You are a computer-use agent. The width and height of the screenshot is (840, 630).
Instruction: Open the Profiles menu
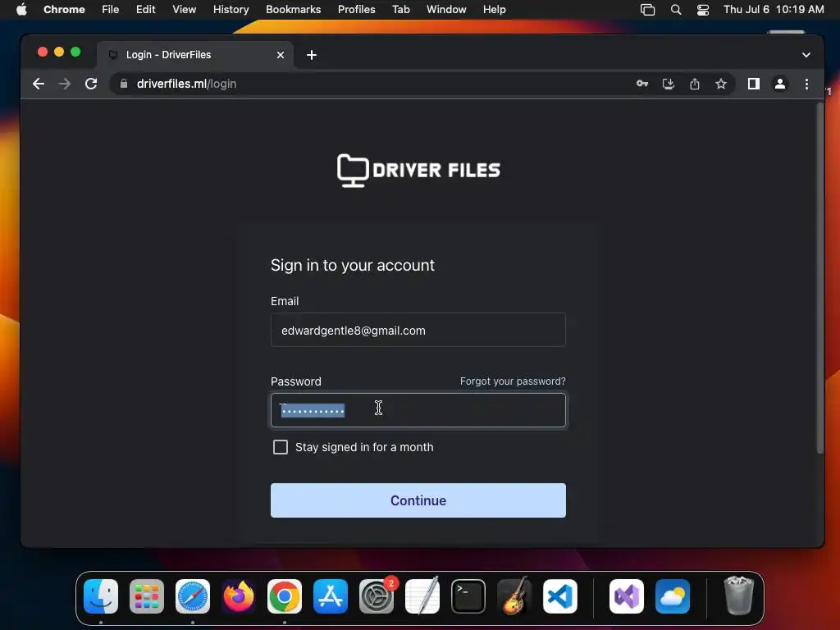(356, 9)
